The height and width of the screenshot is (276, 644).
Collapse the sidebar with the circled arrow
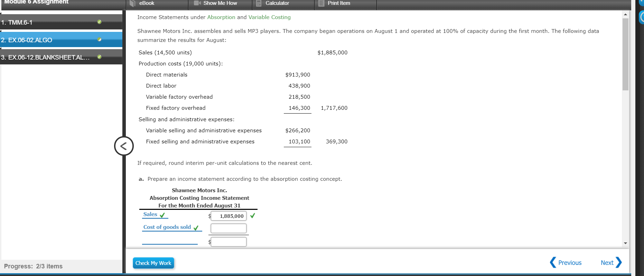tap(124, 146)
